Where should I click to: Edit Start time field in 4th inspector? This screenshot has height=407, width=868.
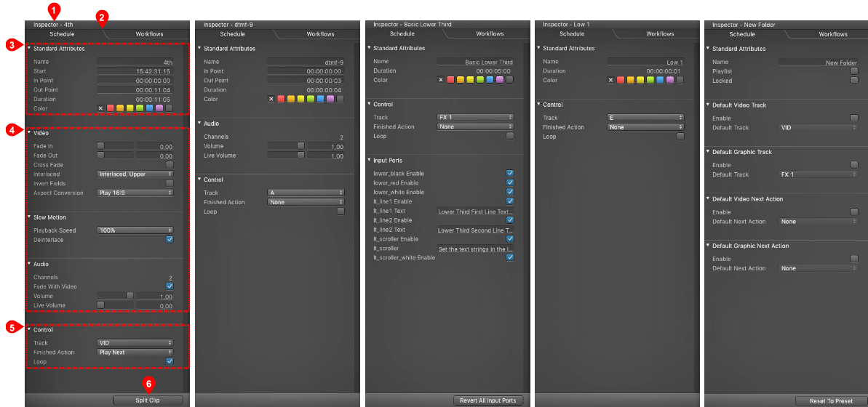pos(135,71)
